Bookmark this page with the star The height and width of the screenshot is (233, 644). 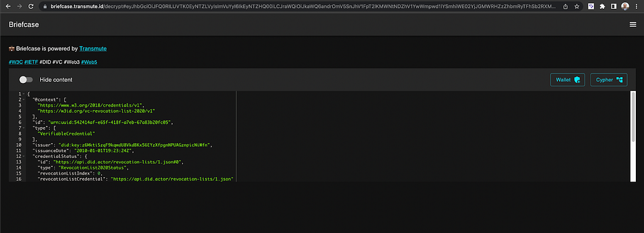click(x=577, y=6)
